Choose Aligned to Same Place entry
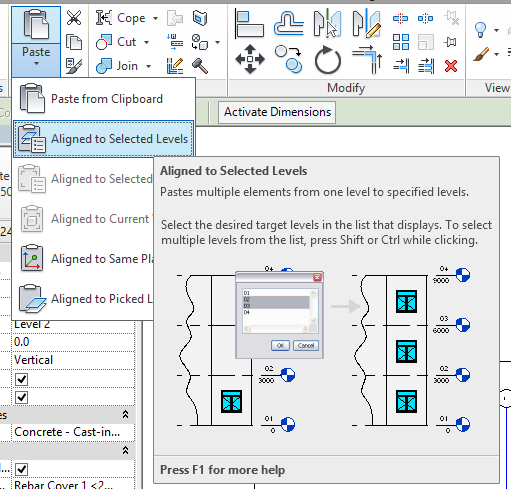 (83, 259)
